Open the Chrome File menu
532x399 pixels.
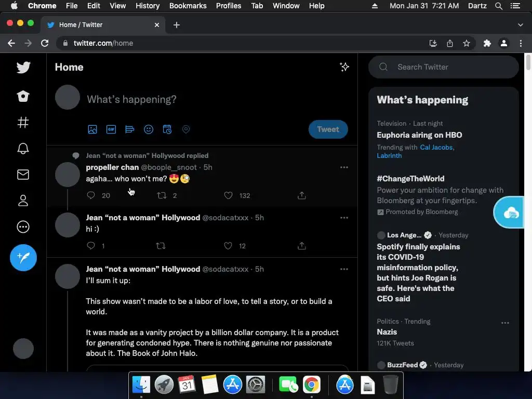(x=72, y=6)
